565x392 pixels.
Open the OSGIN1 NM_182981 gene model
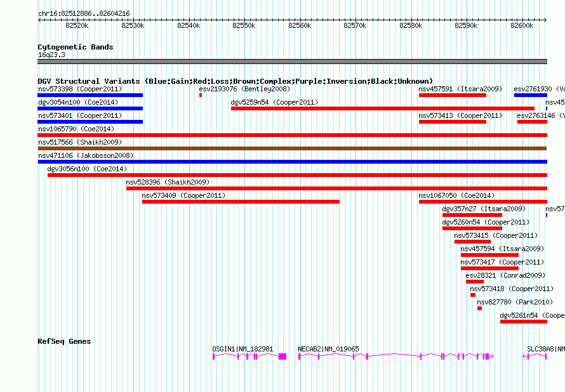coord(249,357)
